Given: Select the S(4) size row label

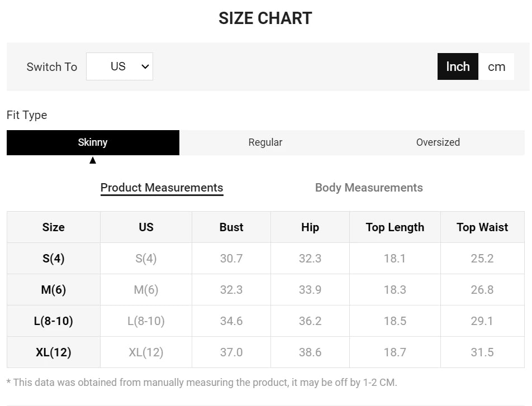Looking at the screenshot, I should (x=54, y=259).
